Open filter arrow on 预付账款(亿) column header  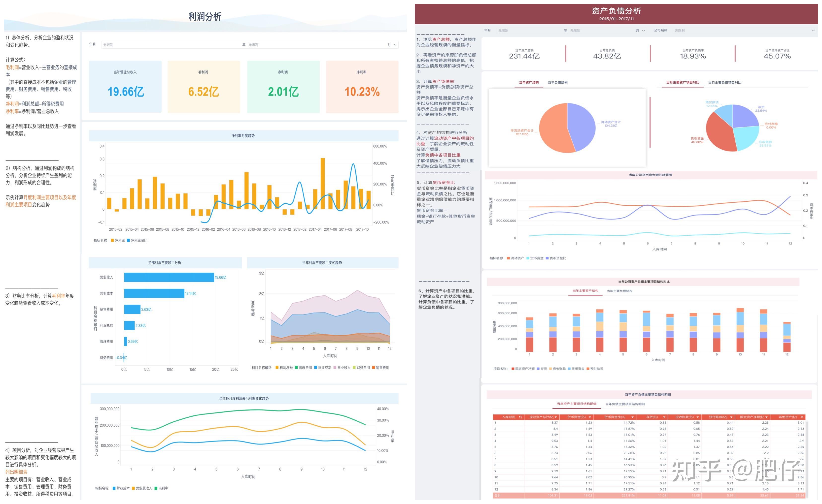(x=731, y=417)
